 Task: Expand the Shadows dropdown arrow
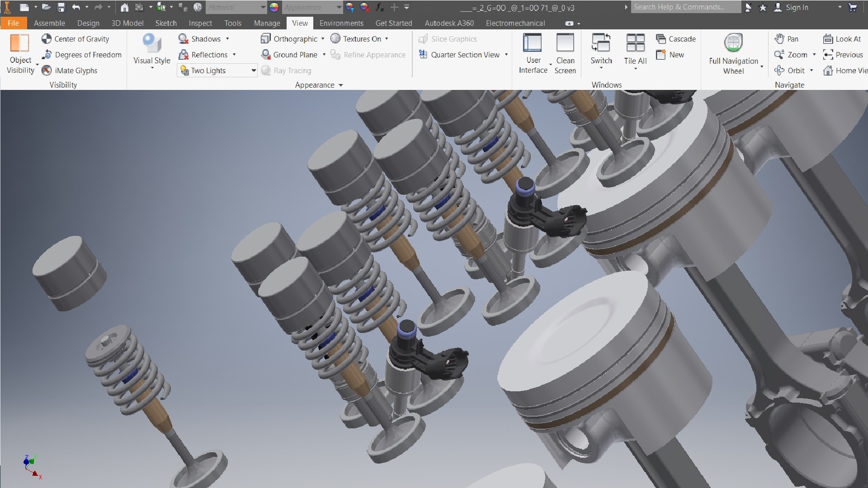tap(227, 39)
